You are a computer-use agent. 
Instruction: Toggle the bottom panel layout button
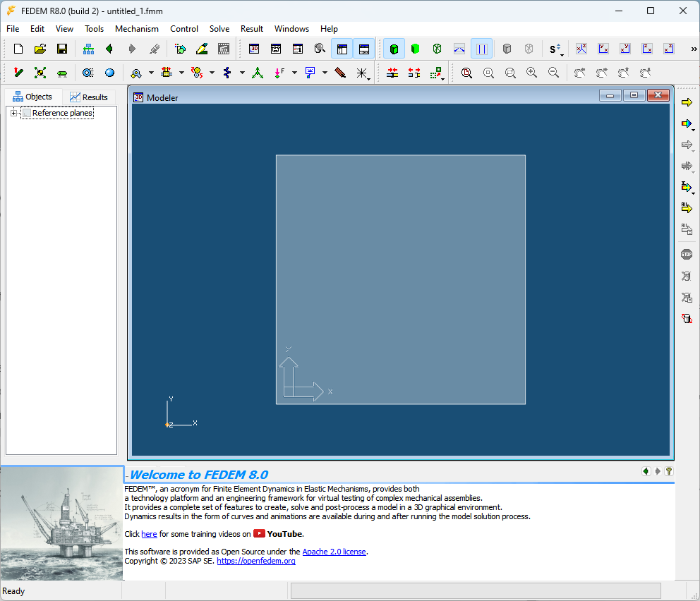tap(364, 49)
